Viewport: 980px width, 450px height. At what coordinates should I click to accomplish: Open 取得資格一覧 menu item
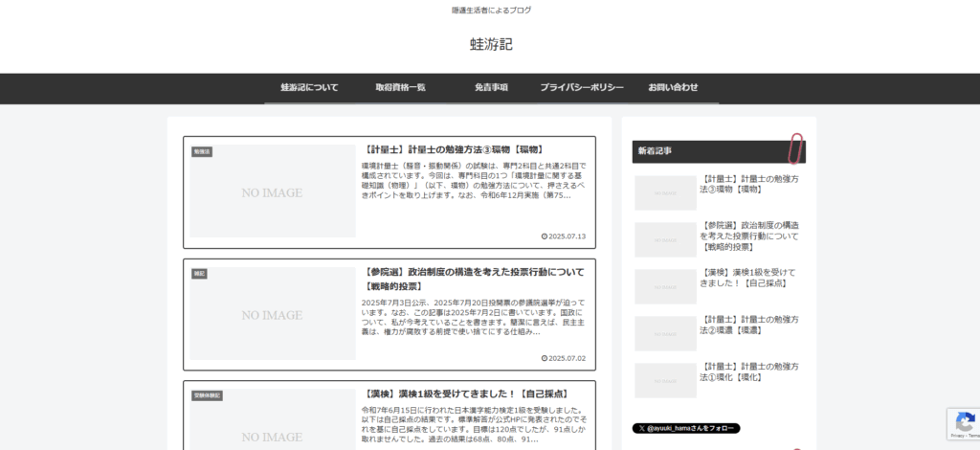pos(400,87)
